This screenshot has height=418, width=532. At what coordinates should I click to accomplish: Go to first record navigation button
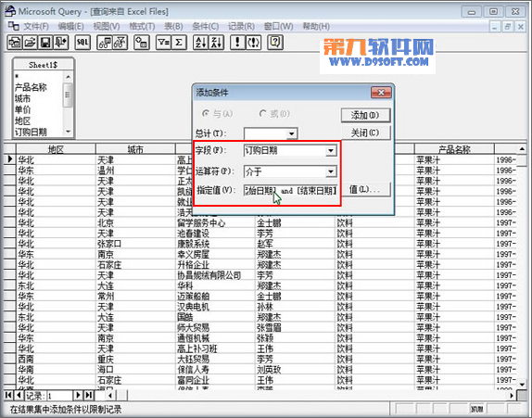click(8, 395)
